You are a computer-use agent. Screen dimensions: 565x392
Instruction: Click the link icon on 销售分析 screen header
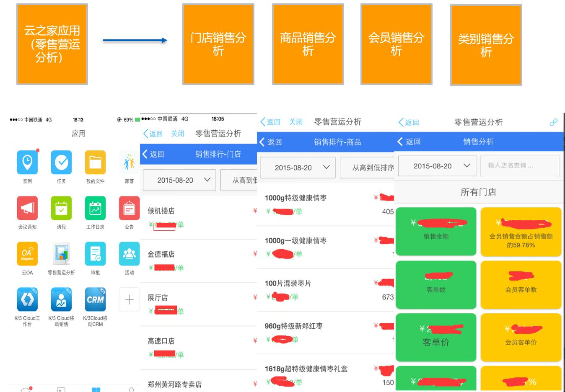pos(553,122)
